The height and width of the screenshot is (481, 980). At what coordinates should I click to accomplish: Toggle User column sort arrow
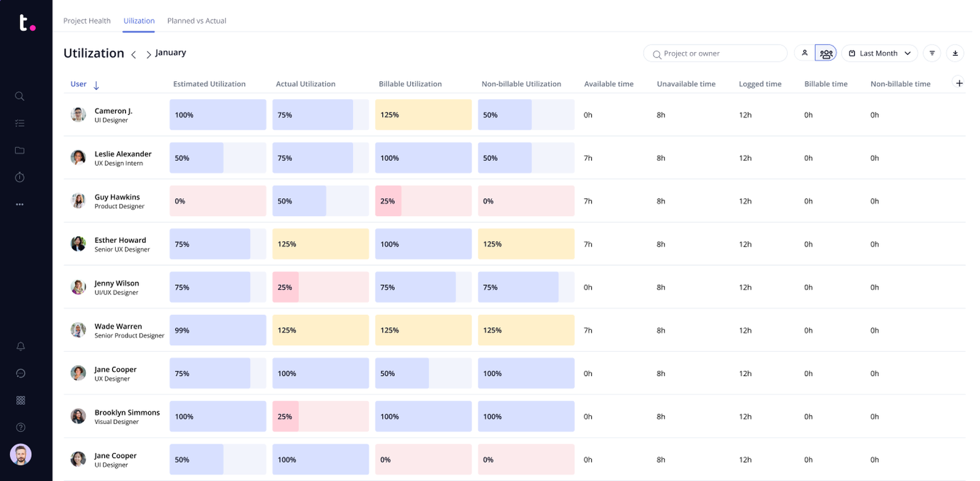[96, 85]
